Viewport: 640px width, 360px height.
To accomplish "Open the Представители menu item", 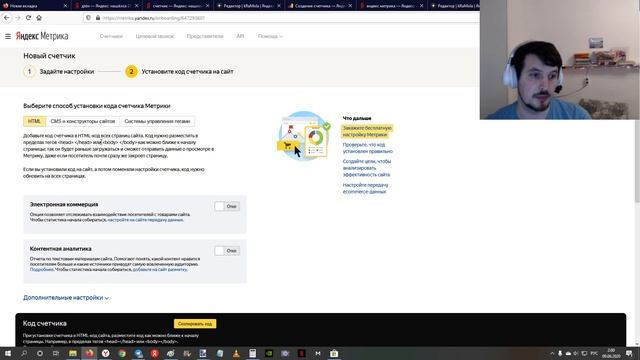I will click(x=205, y=36).
